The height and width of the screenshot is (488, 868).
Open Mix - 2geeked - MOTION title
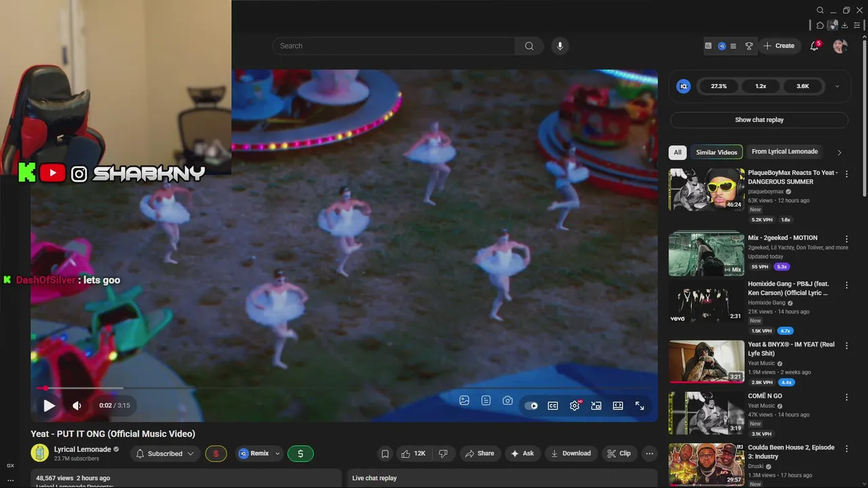pos(783,238)
